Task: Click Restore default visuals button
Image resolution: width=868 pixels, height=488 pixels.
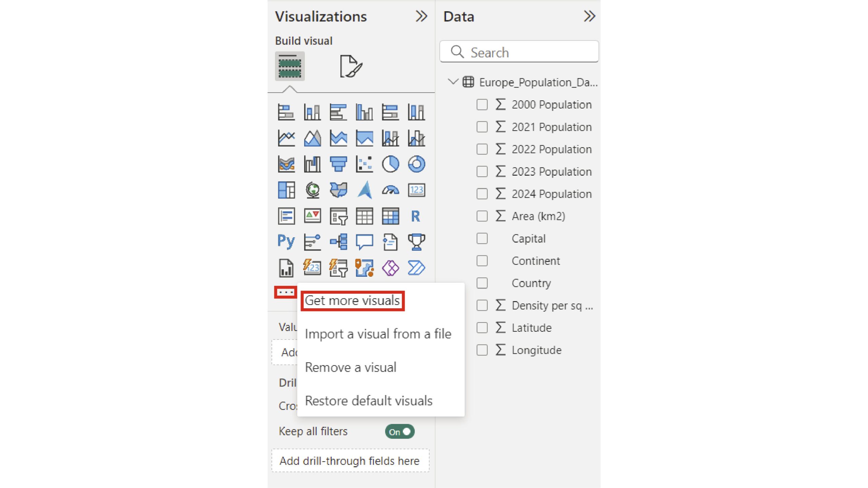Action: point(369,400)
